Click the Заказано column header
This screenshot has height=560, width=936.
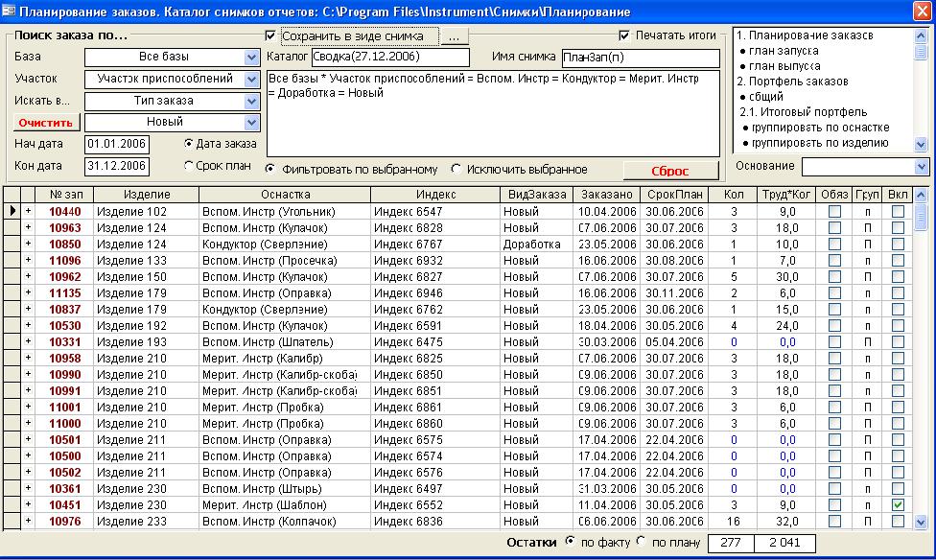(x=606, y=195)
